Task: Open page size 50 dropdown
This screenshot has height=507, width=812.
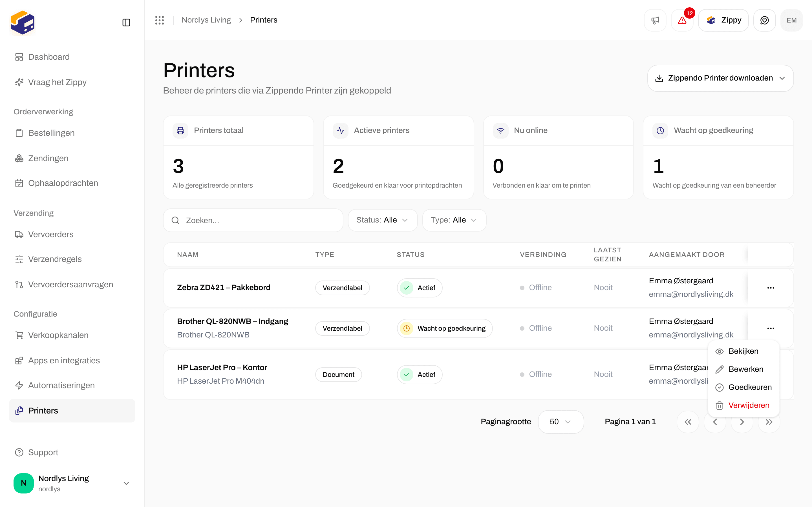Action: point(561,422)
